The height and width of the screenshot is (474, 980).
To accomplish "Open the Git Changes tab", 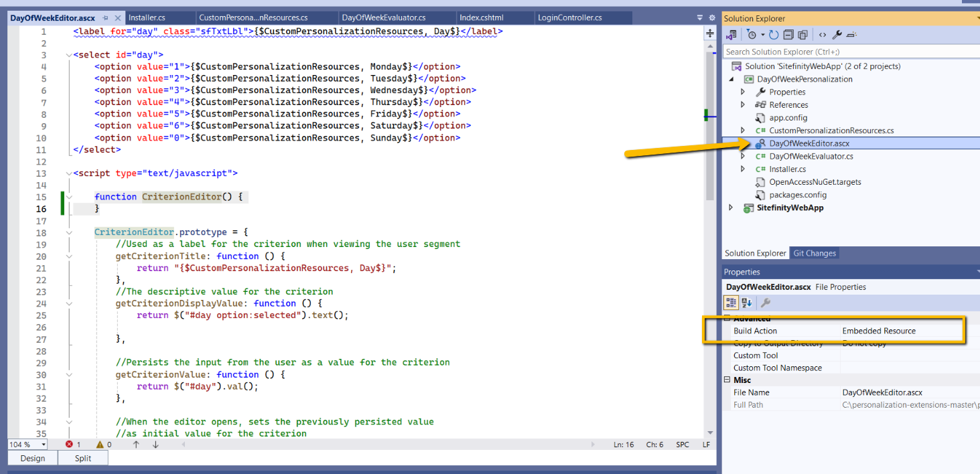I will 815,253.
